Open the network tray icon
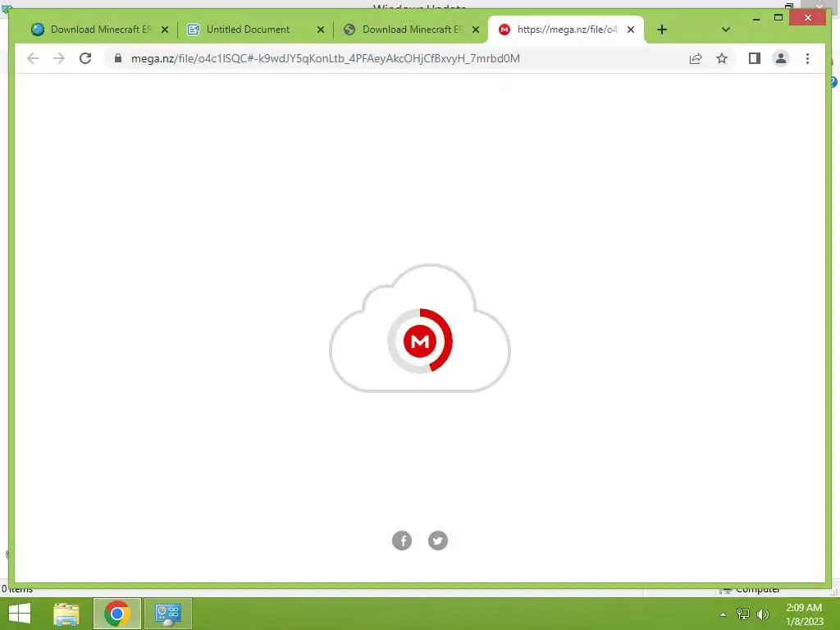Viewport: 840px width, 630px height. click(x=743, y=614)
